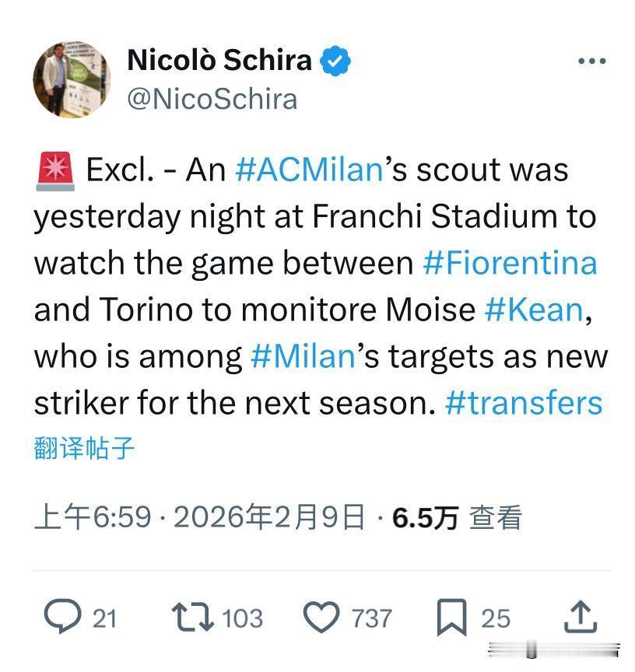Click the 6.5万 查看 view count
Screen dimensions: 635x672
tap(456, 517)
